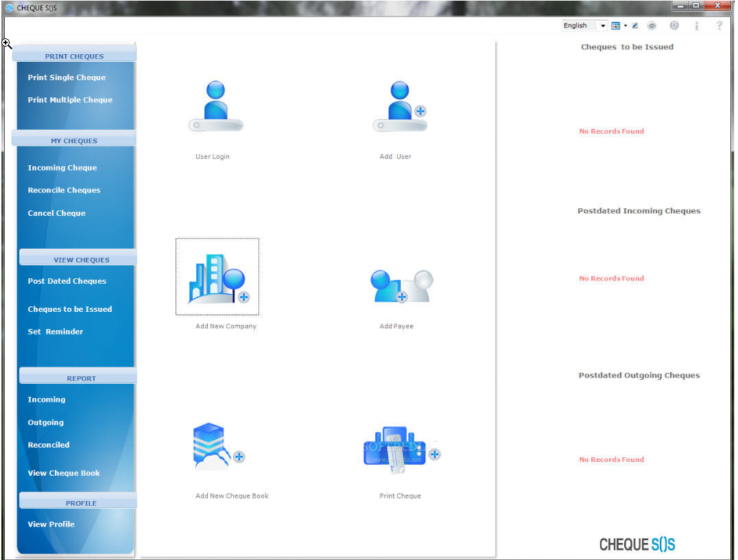Open the User Login icon
The image size is (738, 560).
[213, 103]
